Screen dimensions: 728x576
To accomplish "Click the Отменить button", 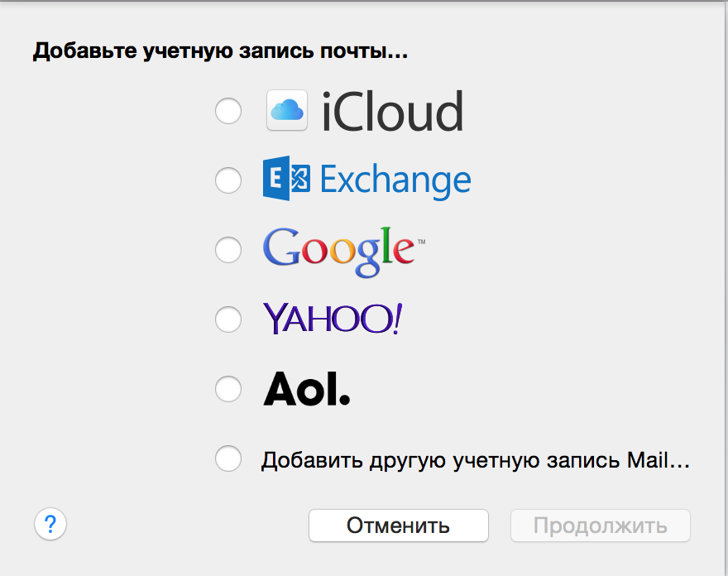I will (x=399, y=526).
